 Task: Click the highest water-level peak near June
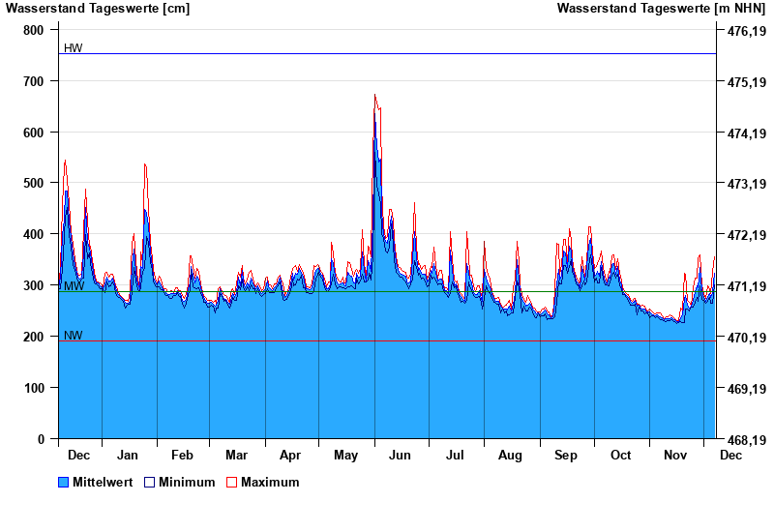click(374, 96)
